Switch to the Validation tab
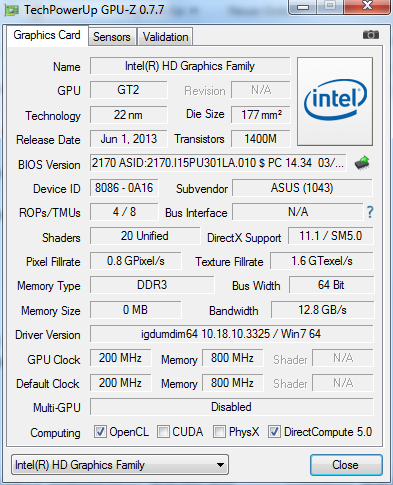Viewport: 393px width, 485px height. coord(166,37)
